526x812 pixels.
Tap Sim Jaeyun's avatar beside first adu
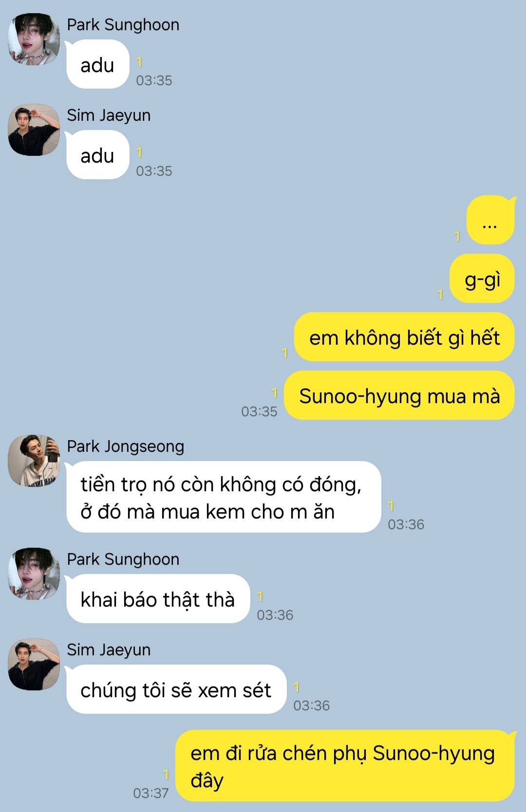coord(34,129)
